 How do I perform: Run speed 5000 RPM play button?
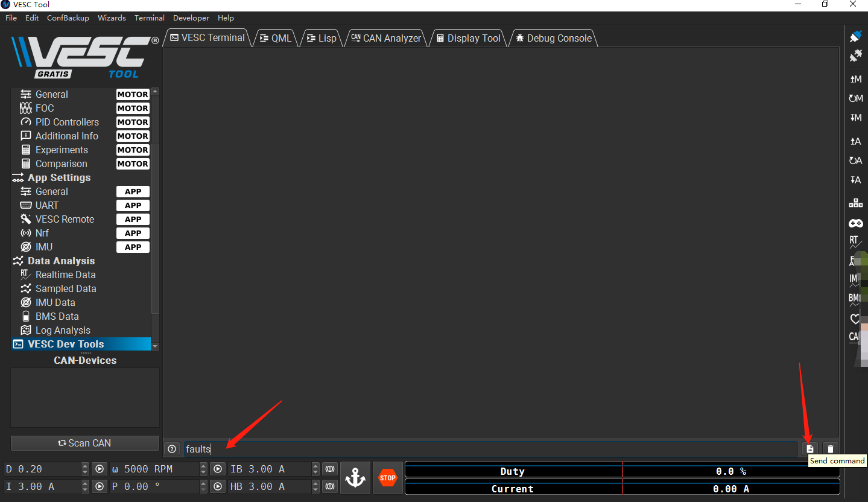point(218,469)
